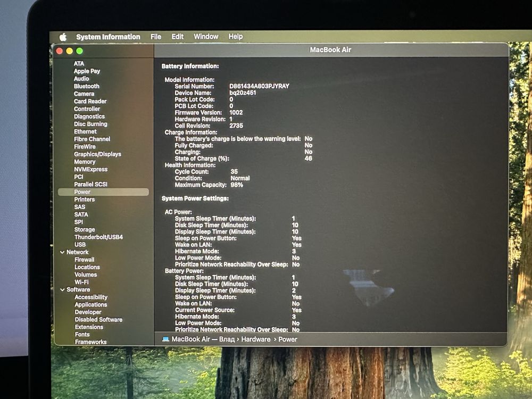532x399 pixels.
Task: Select the highlighted Power sidebar item
Action: (x=103, y=192)
